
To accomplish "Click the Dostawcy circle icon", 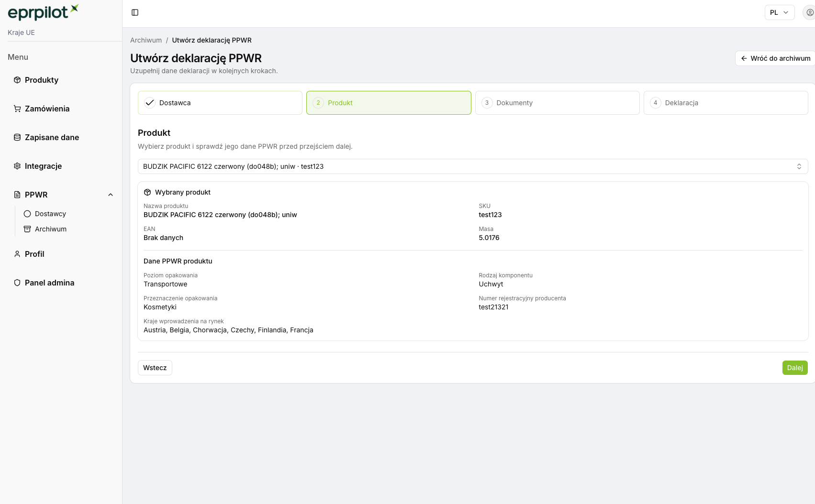I will [27, 214].
